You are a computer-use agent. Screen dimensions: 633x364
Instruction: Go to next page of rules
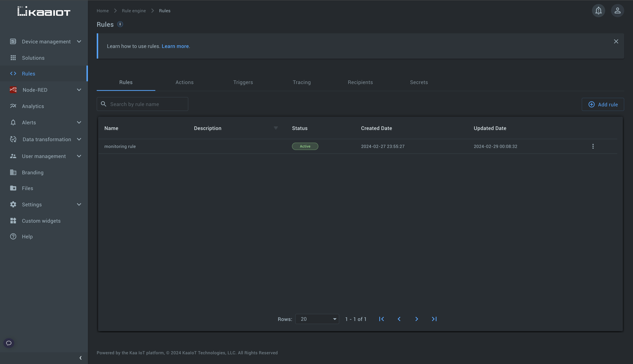tap(417, 319)
